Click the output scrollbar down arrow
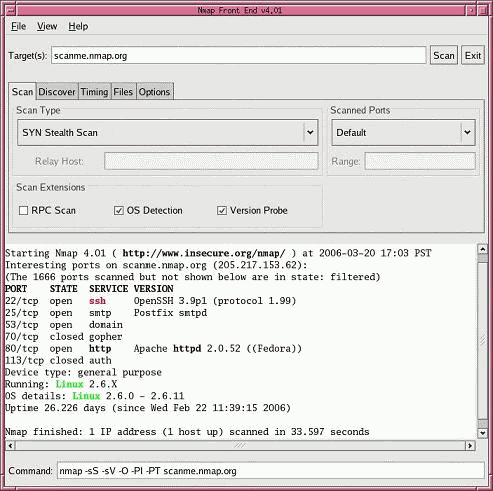493x491 pixels. coord(482,433)
